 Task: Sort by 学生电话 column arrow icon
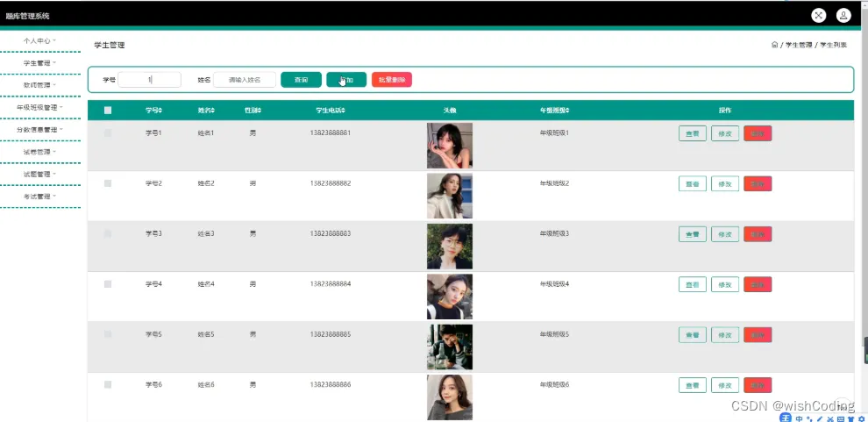tap(343, 111)
